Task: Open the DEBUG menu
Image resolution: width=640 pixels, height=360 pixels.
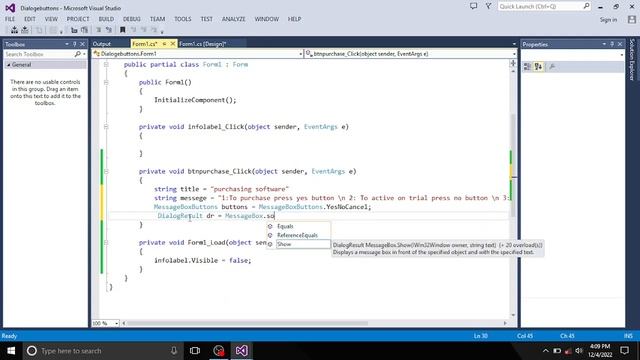Action: 131,19
